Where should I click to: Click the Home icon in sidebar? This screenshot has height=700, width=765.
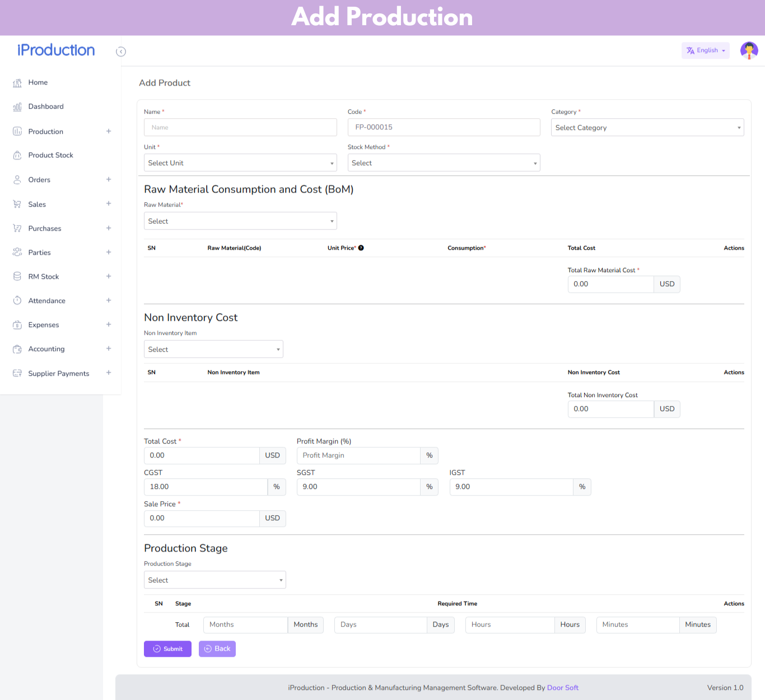tap(17, 83)
